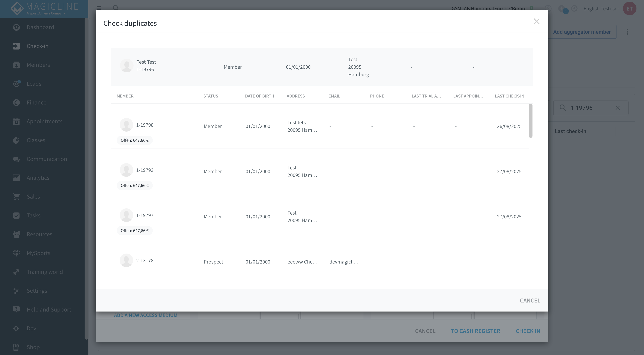Screen dimensions: 644x355
Task: Click the global search magnifier icon
Action: pos(115,8)
